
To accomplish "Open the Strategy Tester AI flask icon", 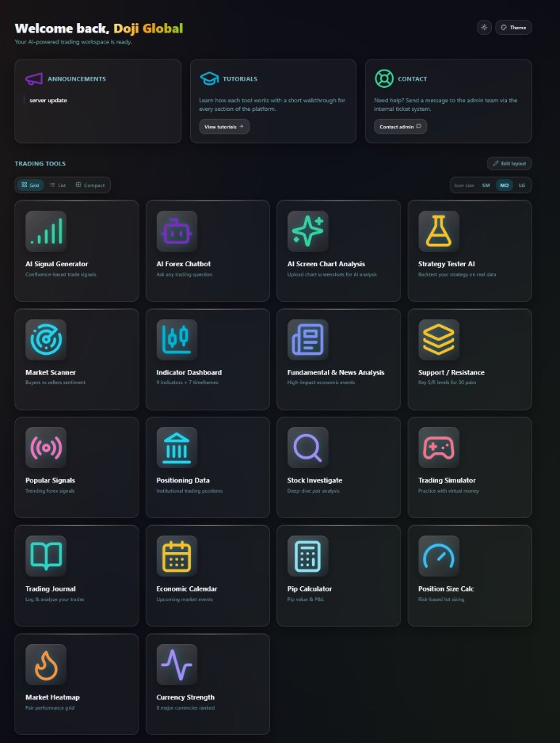I will [439, 231].
